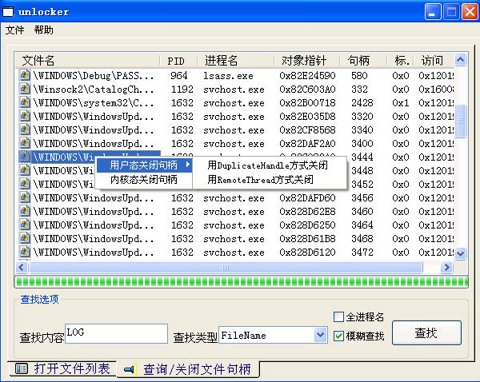480x382 pixels.
Task: Click the object pointer 0x828D6120
Action: click(307, 252)
